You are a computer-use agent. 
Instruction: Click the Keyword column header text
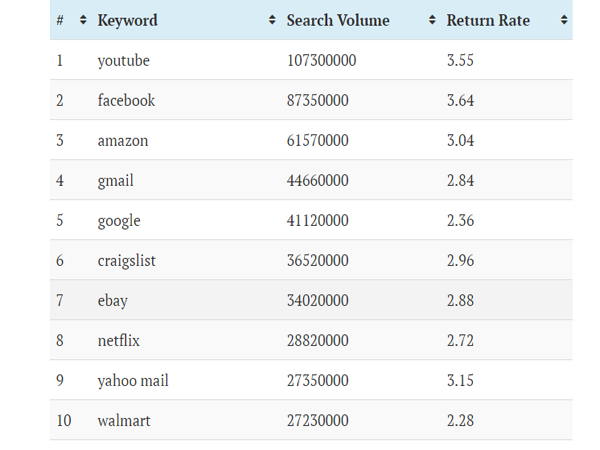(127, 20)
